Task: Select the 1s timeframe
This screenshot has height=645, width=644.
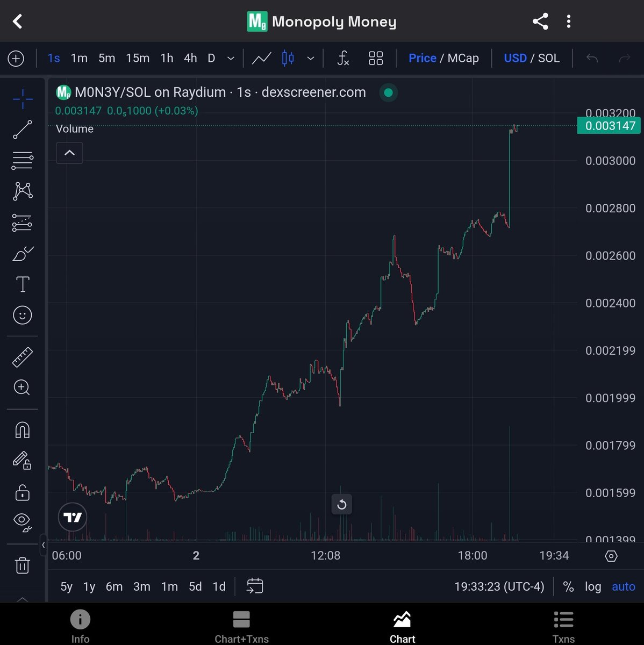Action: (x=54, y=58)
